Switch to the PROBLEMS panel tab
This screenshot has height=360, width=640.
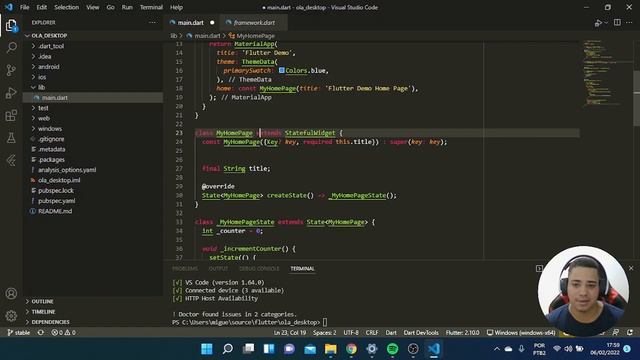coord(184,269)
